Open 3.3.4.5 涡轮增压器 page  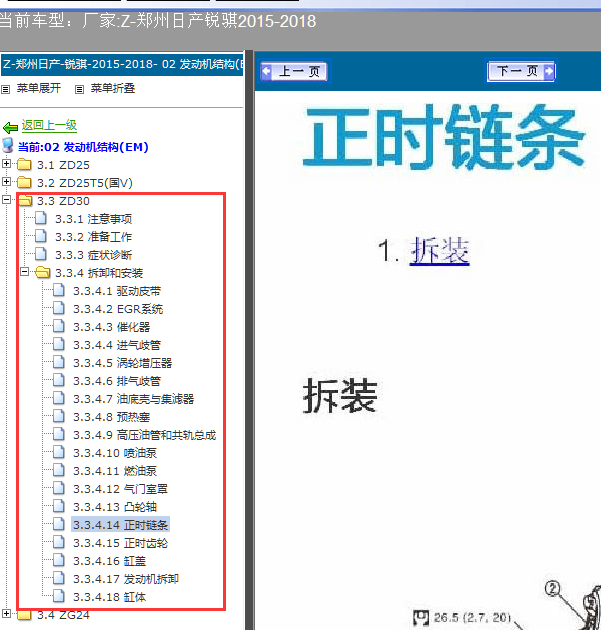(x=123, y=363)
